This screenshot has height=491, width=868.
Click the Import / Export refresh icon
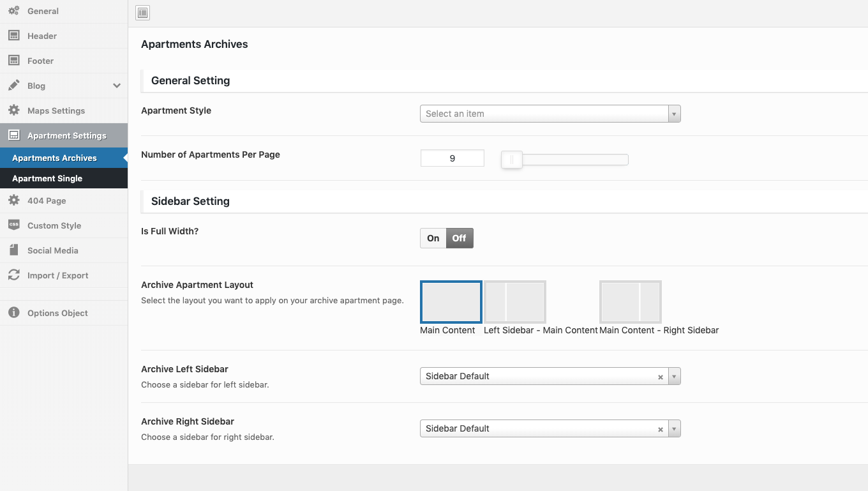pos(13,275)
